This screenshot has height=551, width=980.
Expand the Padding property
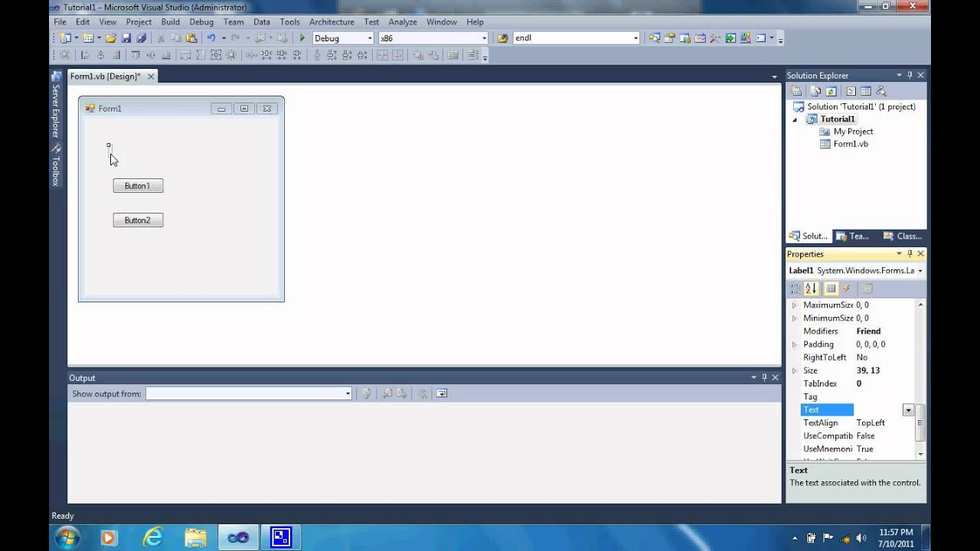click(794, 344)
